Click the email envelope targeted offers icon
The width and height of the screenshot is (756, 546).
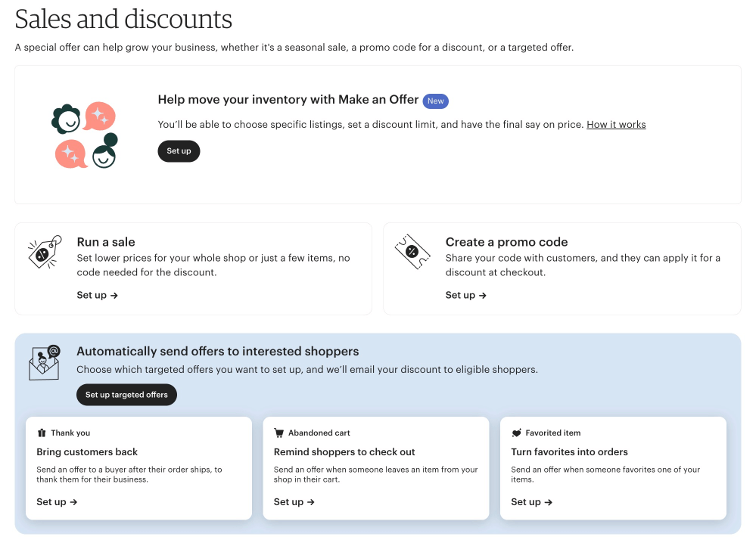click(45, 362)
